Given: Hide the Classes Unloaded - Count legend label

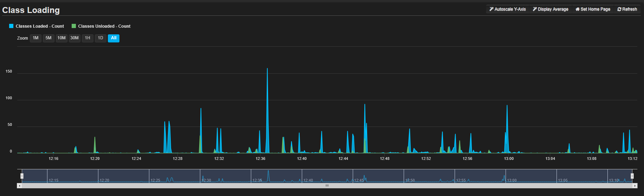Looking at the screenshot, I should coord(104,26).
